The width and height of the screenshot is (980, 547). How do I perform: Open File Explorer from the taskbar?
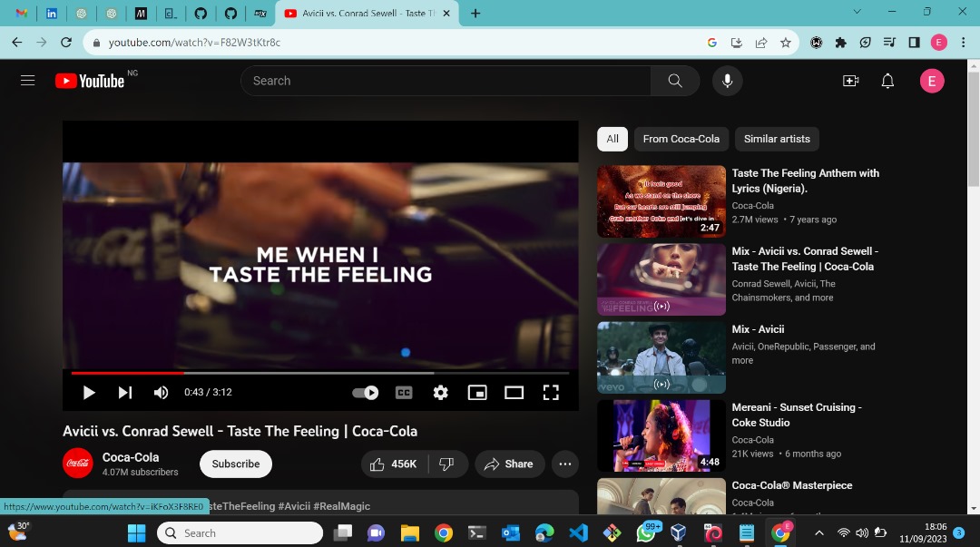[x=410, y=533]
